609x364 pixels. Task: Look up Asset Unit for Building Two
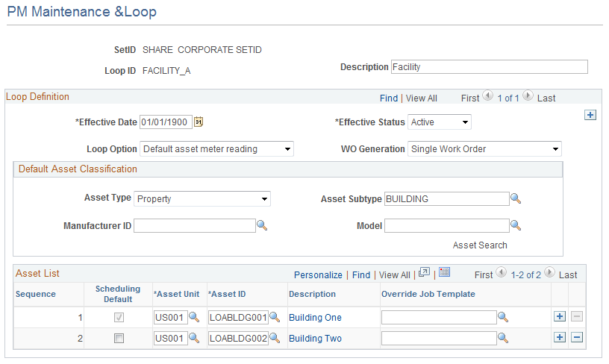(x=194, y=339)
